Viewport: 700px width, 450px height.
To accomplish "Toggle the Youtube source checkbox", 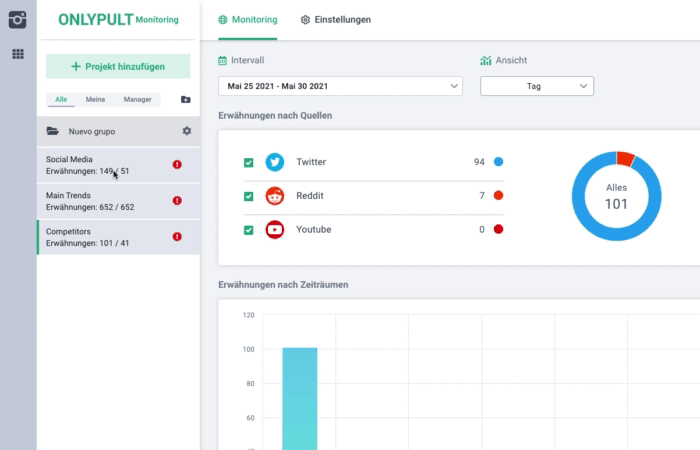I will tap(248, 230).
